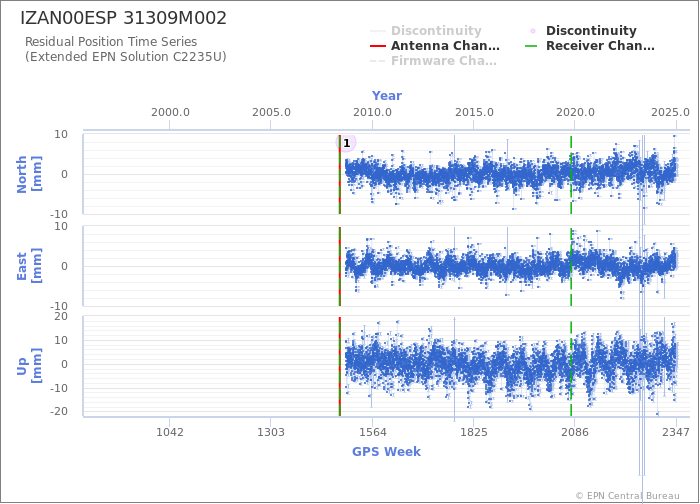Click the 1042 GPS week tick label
Screen dimensions: 700x504
[x=170, y=432]
